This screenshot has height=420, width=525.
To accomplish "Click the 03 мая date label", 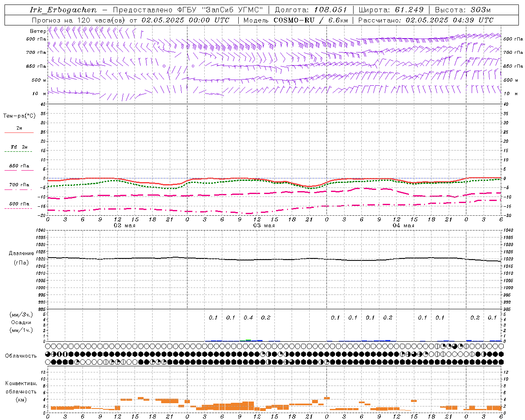I will click(x=264, y=226).
